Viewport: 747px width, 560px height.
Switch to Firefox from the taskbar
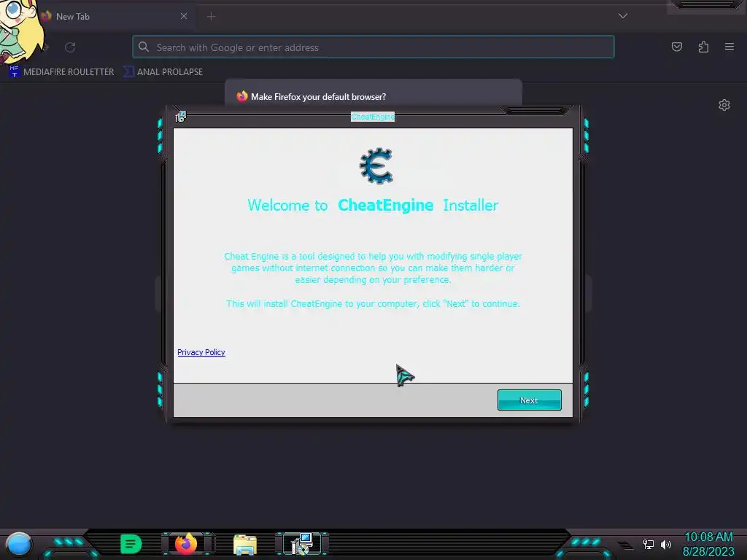[186, 544]
